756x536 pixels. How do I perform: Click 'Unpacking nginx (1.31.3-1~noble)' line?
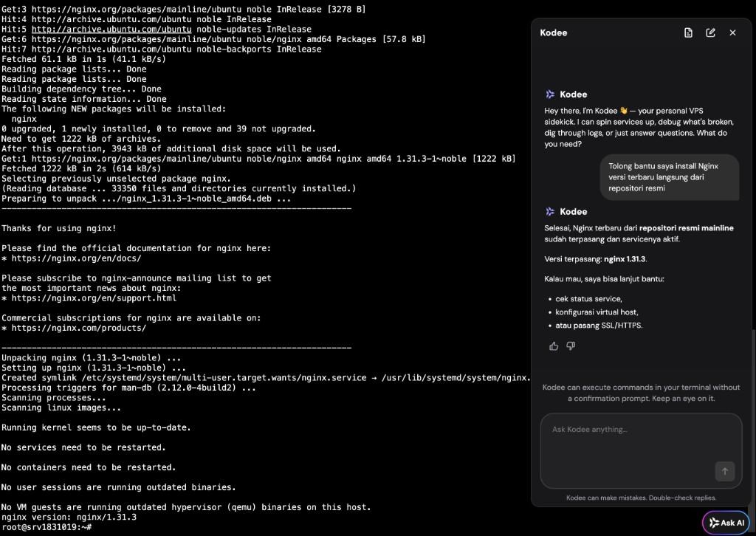pyautogui.click(x=91, y=358)
